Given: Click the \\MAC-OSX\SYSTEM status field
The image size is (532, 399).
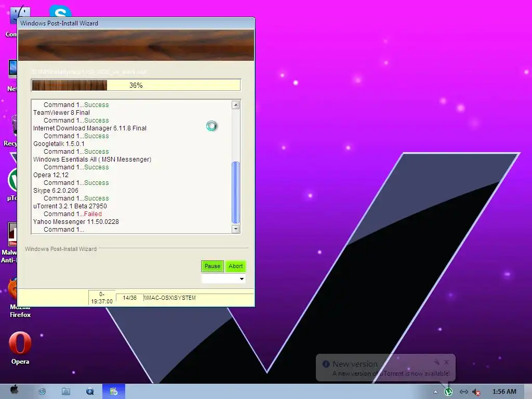Looking at the screenshot, I should [198, 298].
